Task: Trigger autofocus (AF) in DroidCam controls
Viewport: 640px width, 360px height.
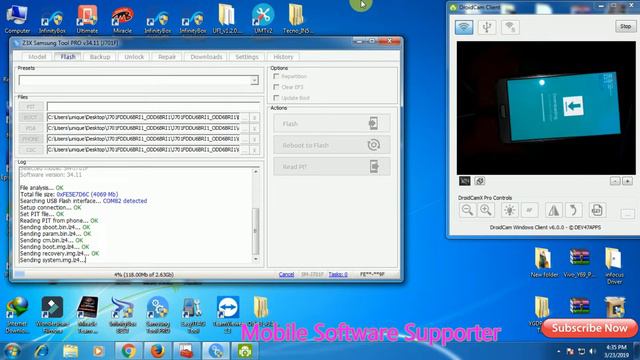Action: [529, 210]
